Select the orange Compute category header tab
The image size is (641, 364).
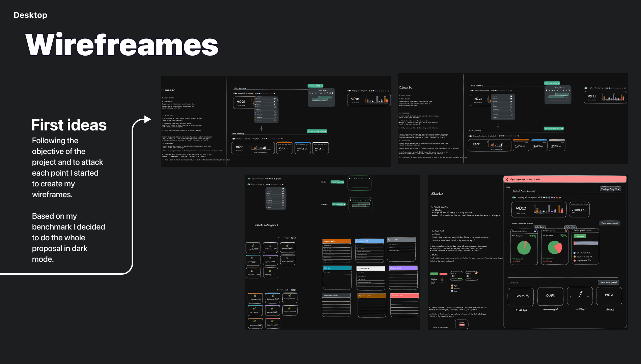pyautogui.click(x=337, y=241)
